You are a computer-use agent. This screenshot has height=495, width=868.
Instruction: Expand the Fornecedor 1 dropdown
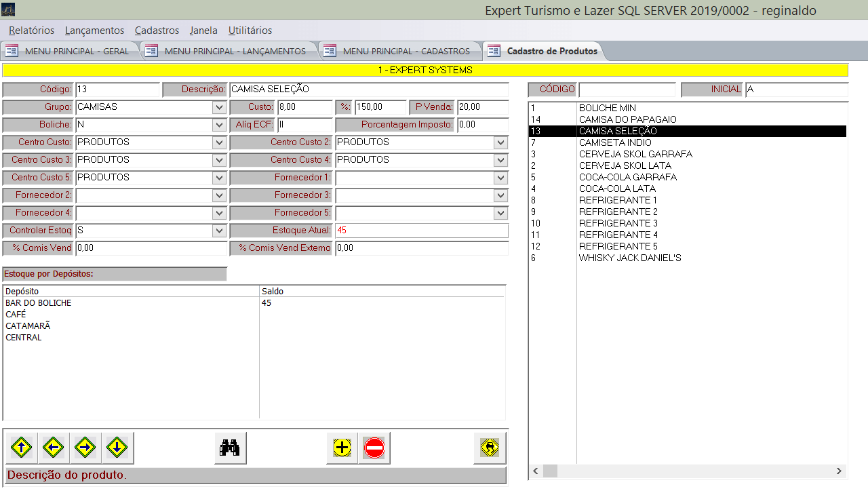pos(500,178)
